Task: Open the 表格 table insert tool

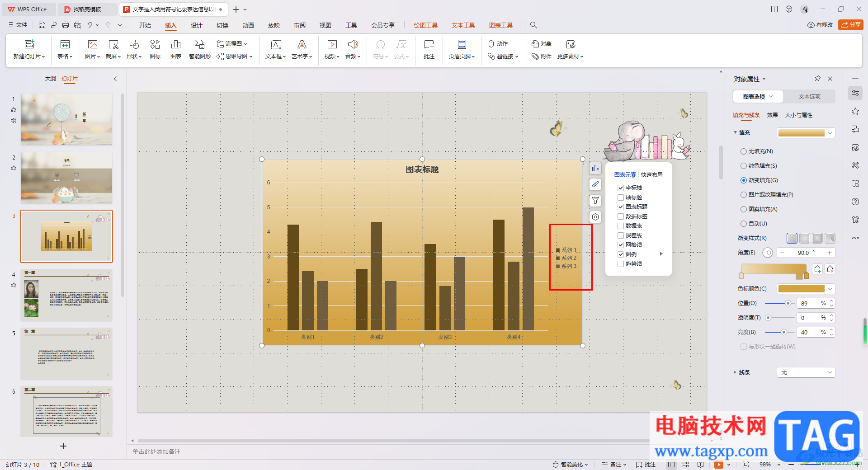Action: (65, 49)
